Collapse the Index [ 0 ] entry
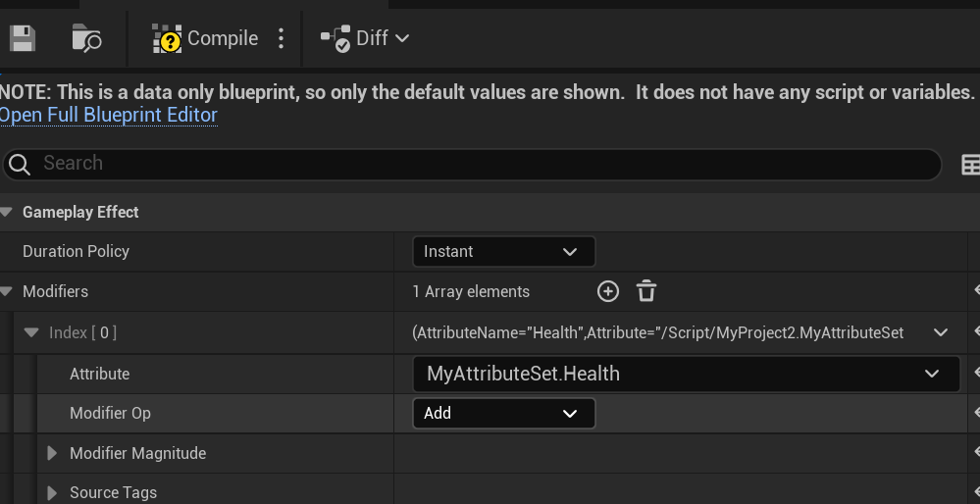Screen dimensions: 980x504 coord(31,332)
